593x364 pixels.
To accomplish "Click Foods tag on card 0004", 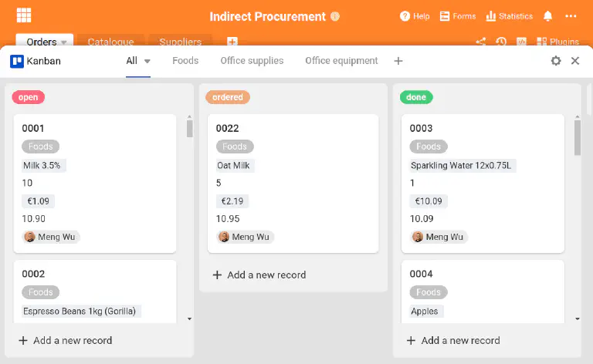I will pyautogui.click(x=429, y=292).
